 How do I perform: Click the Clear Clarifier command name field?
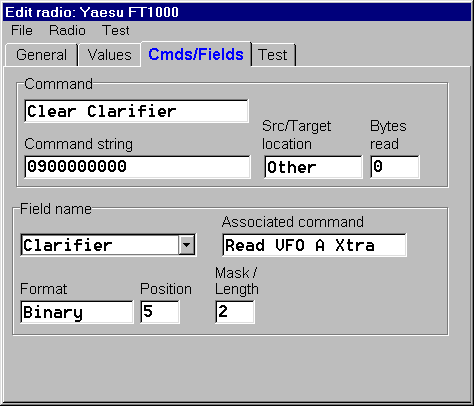click(x=136, y=111)
